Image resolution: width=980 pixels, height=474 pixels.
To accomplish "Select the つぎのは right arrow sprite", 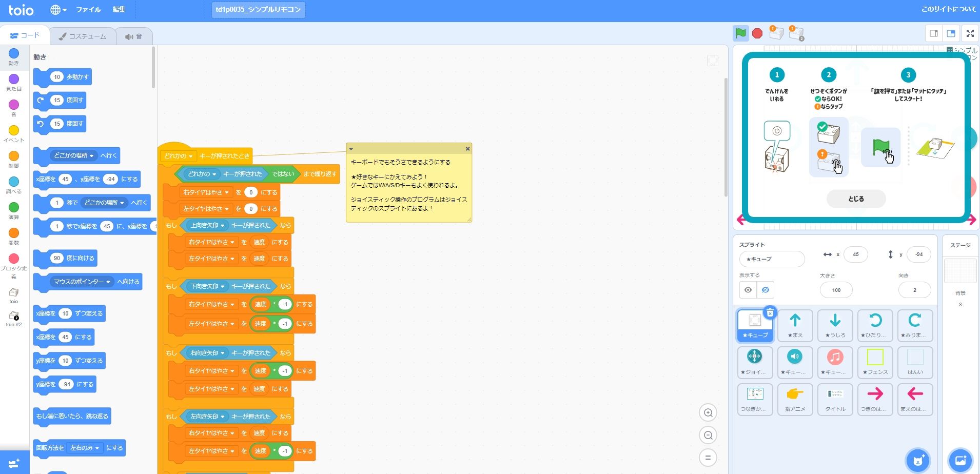I will [875, 399].
